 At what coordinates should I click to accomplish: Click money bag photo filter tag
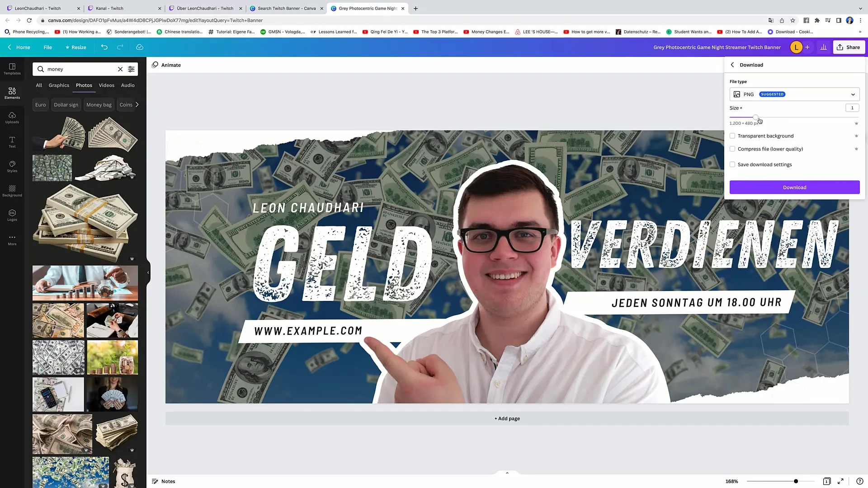coord(99,105)
